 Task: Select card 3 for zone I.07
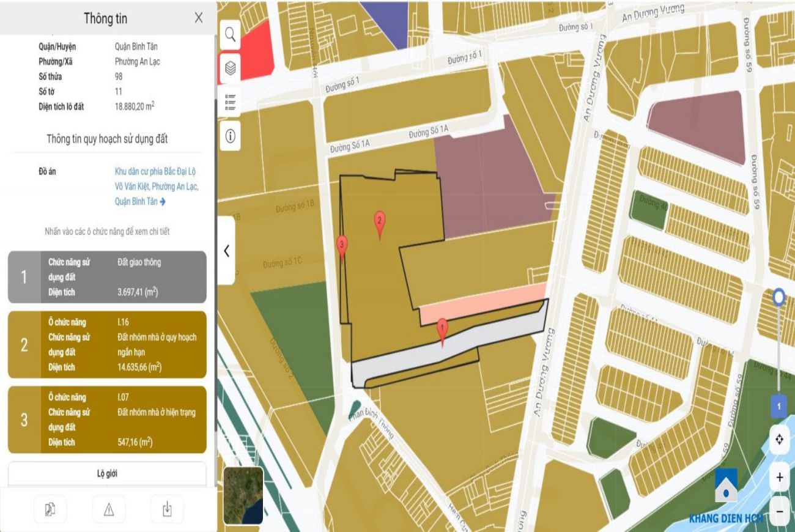point(107,419)
